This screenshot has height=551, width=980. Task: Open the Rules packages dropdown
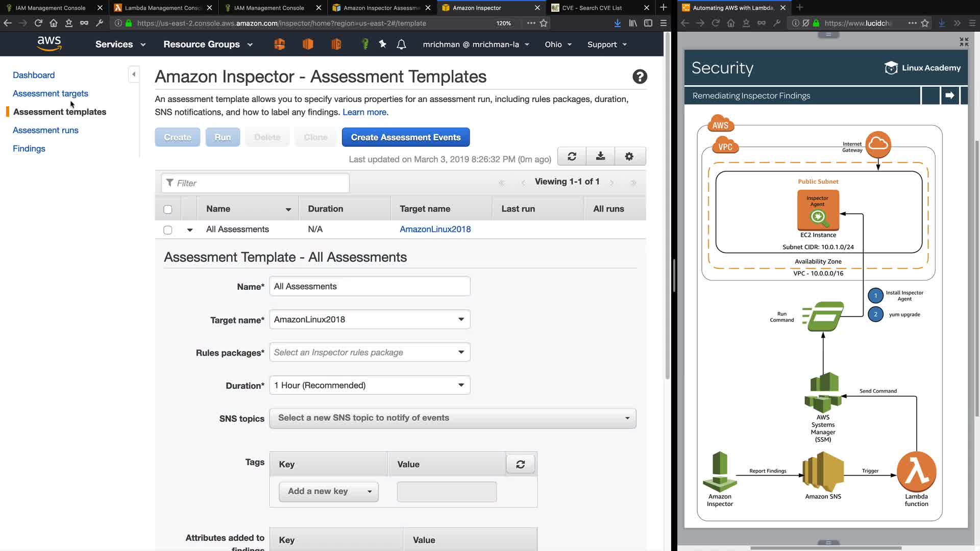click(x=370, y=353)
